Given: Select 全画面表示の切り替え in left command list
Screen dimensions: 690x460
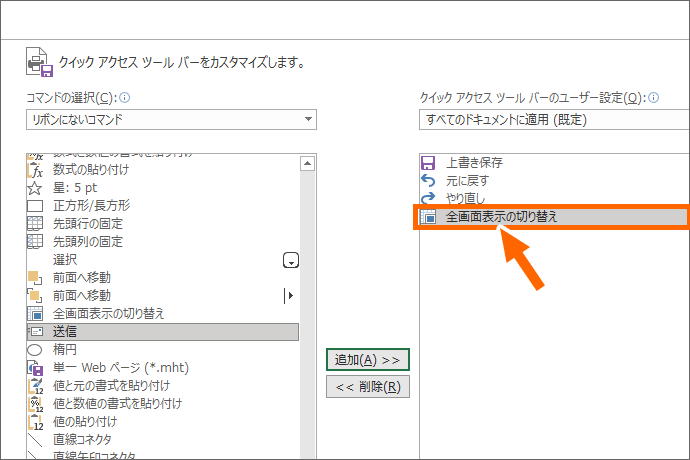Looking at the screenshot, I should pyautogui.click(x=108, y=314).
